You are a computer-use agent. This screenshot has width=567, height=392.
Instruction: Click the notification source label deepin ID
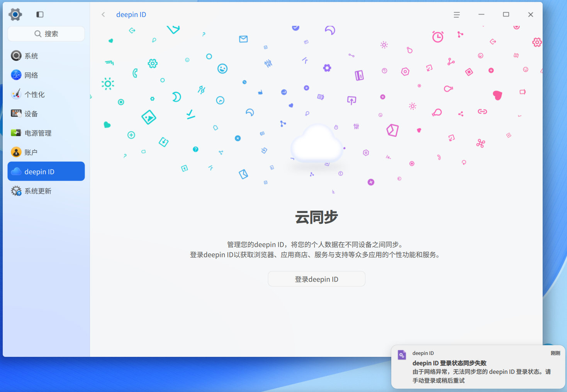423,353
